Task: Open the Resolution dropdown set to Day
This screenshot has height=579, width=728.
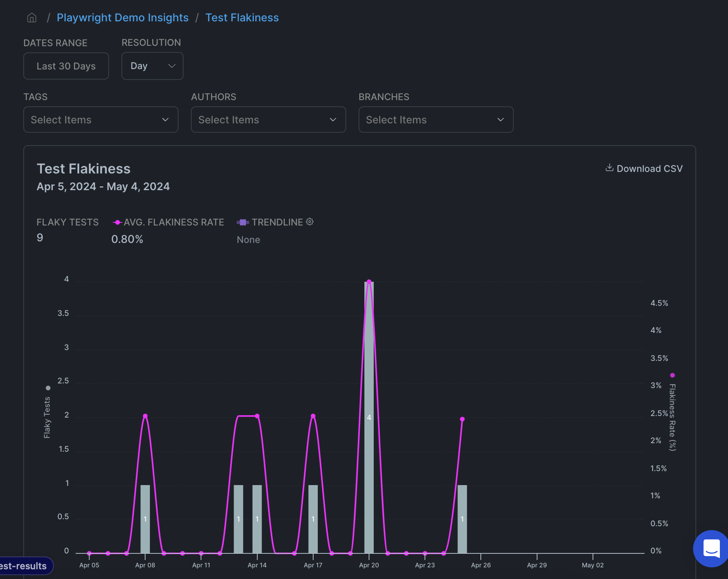Action: pos(152,66)
